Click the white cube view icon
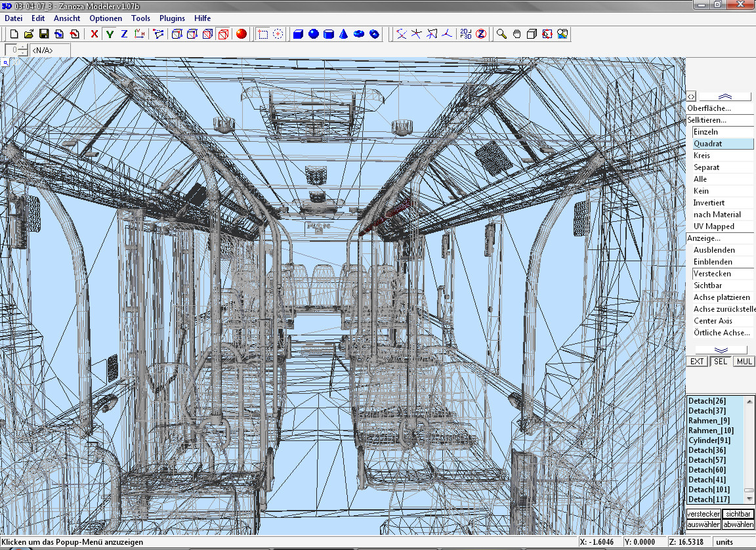This screenshot has height=550, width=756. [532, 33]
